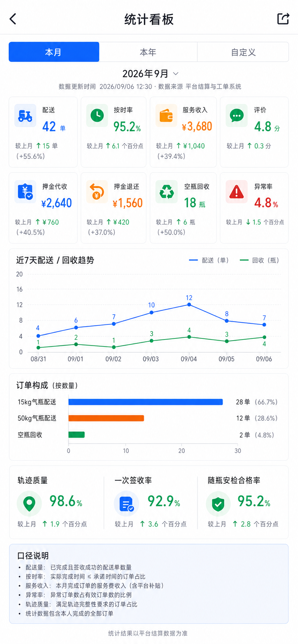
Task: Tap the red abnormal rate warning icon
Action: pyautogui.click(x=237, y=191)
